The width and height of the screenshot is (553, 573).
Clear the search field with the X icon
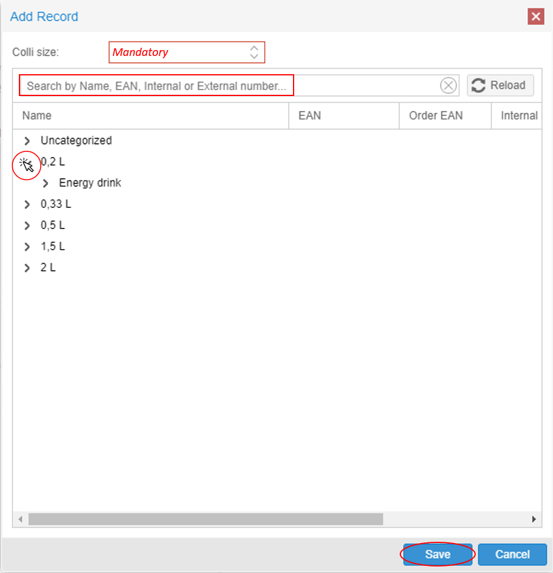click(448, 86)
